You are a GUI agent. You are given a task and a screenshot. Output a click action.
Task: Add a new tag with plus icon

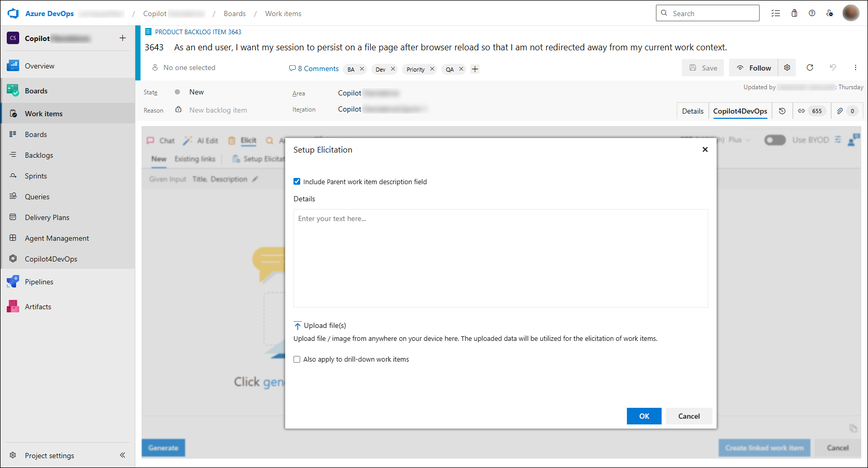[475, 69]
